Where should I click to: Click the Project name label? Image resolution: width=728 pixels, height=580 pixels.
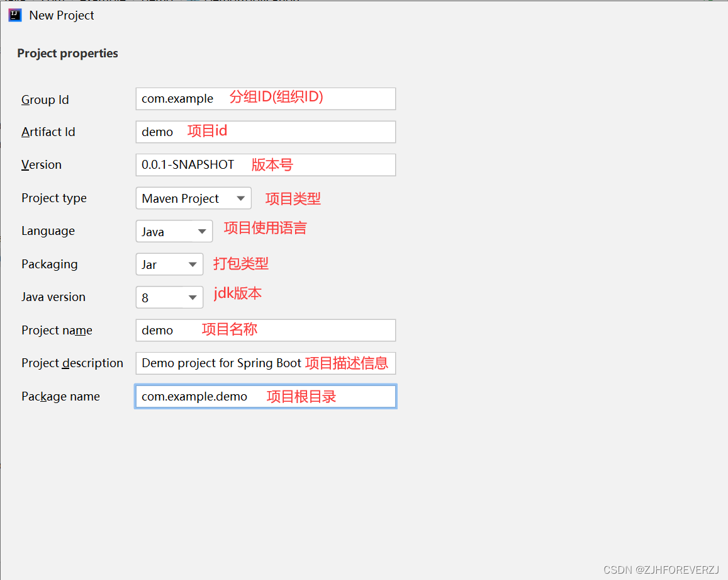click(x=57, y=331)
